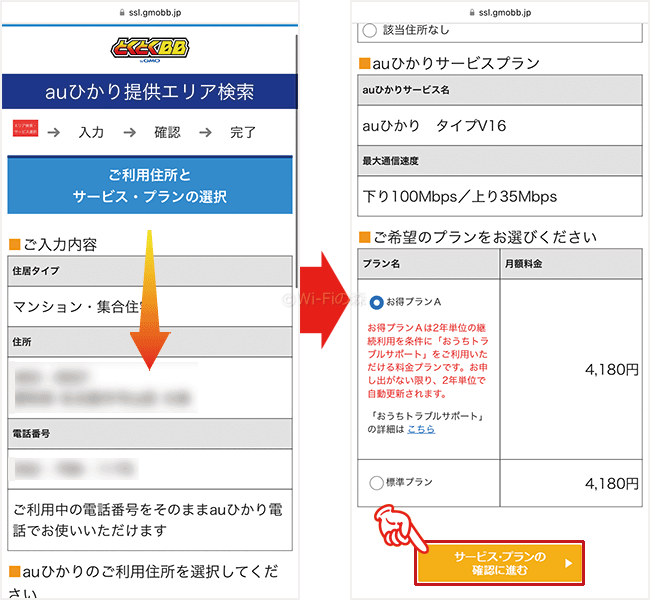Image resolution: width=650 pixels, height=600 pixels.
Task: Click the auひかりサービスプラン heading
Action: point(449,63)
